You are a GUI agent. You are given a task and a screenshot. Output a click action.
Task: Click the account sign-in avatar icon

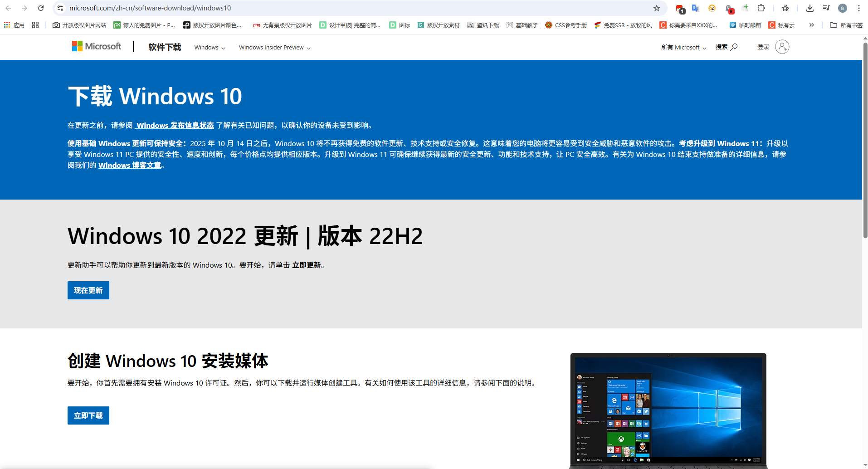point(782,47)
